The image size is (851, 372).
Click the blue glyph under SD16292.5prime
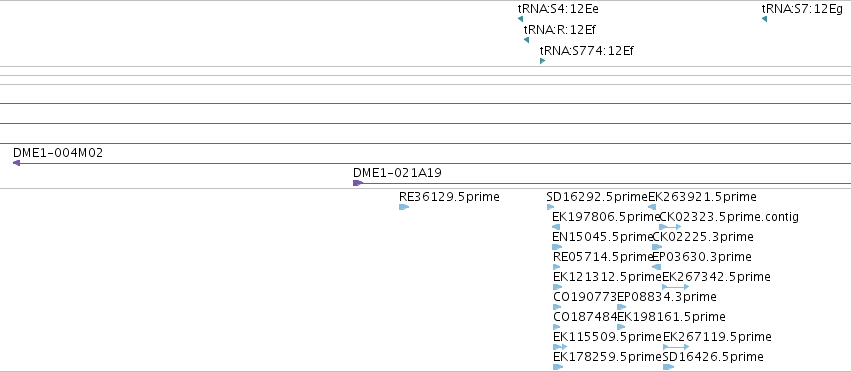(550, 207)
